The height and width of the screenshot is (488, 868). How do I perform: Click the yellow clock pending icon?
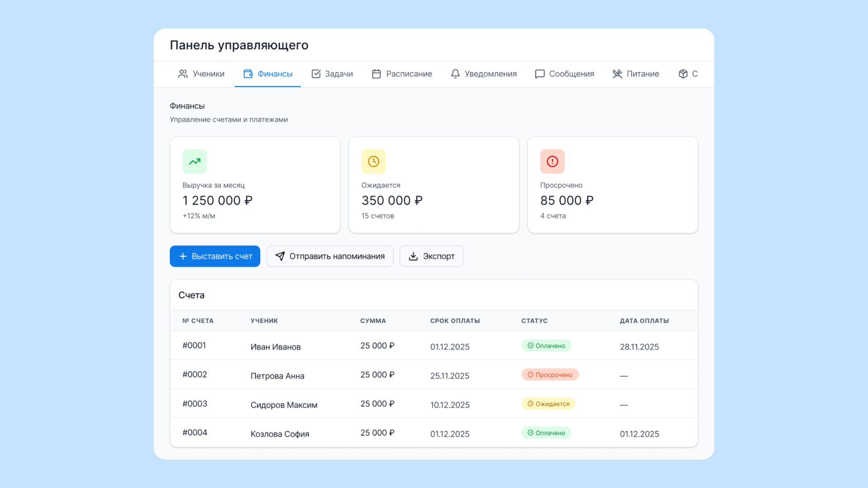click(373, 161)
